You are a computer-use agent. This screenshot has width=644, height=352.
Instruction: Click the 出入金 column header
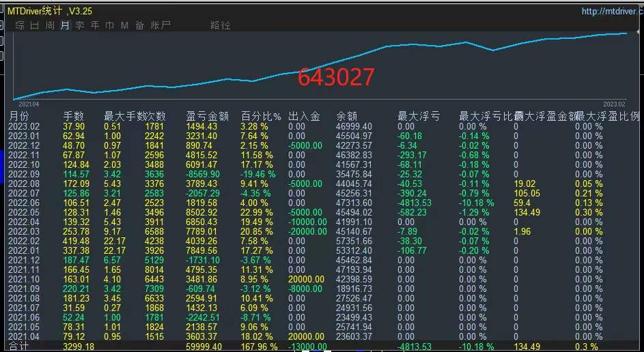tap(304, 117)
